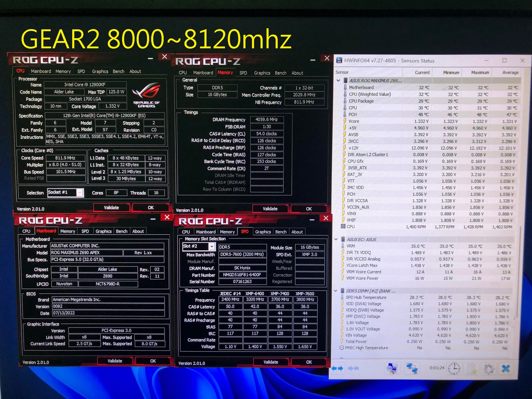Click lightning icon beside +12V row
532x399 pixels.
pyautogui.click(x=345, y=148)
